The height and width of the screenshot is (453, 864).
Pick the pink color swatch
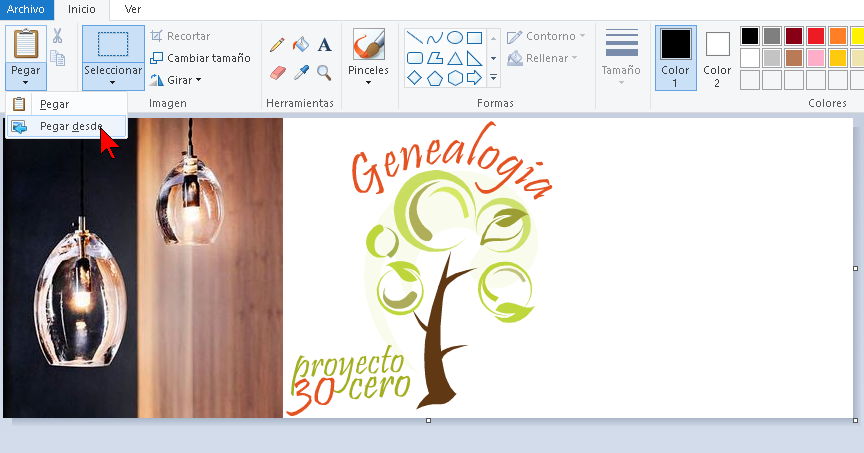tap(816, 58)
